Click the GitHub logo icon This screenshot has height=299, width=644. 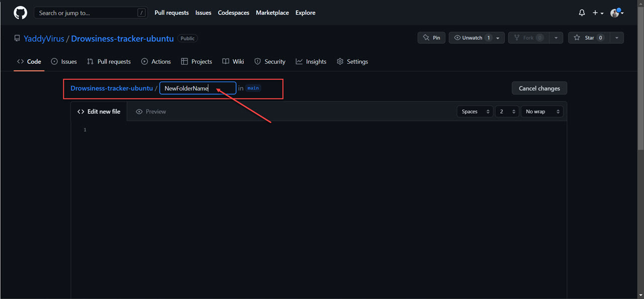tap(21, 13)
